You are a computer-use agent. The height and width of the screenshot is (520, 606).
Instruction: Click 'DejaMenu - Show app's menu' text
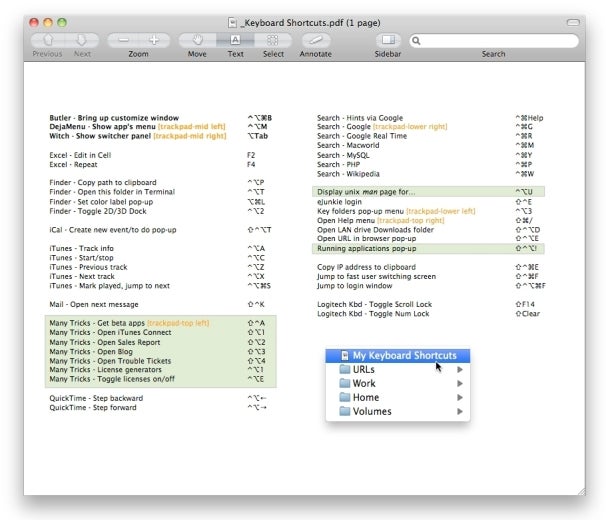102,127
